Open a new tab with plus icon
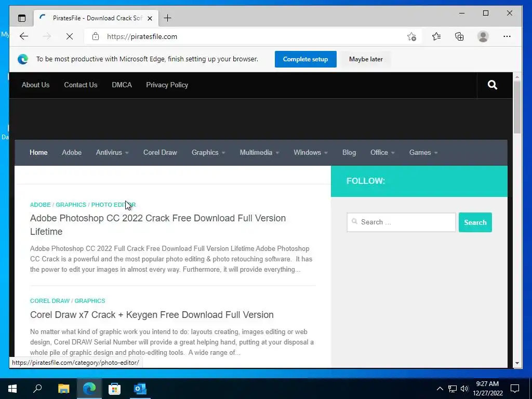Image resolution: width=532 pixels, height=399 pixels. coord(168,18)
